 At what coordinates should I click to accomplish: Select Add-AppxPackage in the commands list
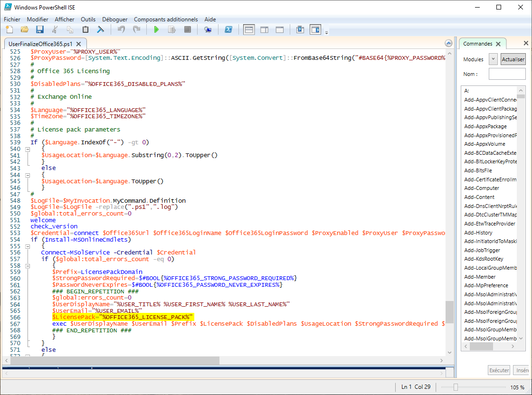[x=485, y=126]
